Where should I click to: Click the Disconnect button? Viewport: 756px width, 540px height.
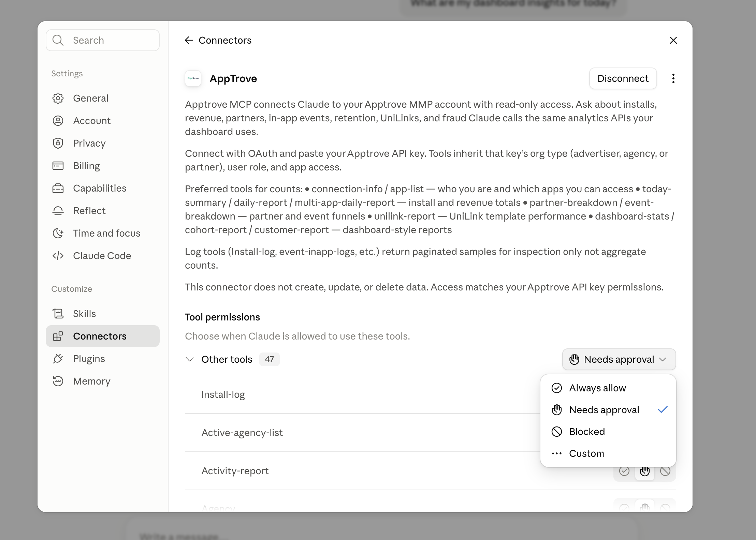coord(623,78)
